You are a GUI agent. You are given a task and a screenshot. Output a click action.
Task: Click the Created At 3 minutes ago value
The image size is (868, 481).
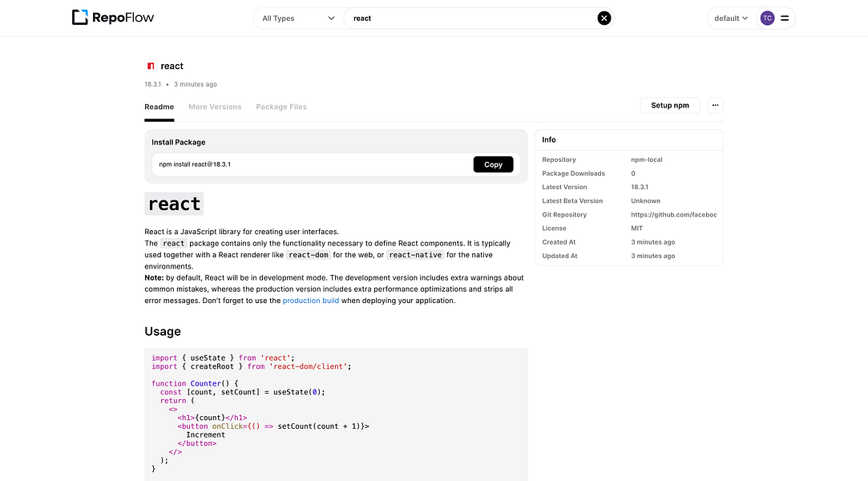pos(652,242)
